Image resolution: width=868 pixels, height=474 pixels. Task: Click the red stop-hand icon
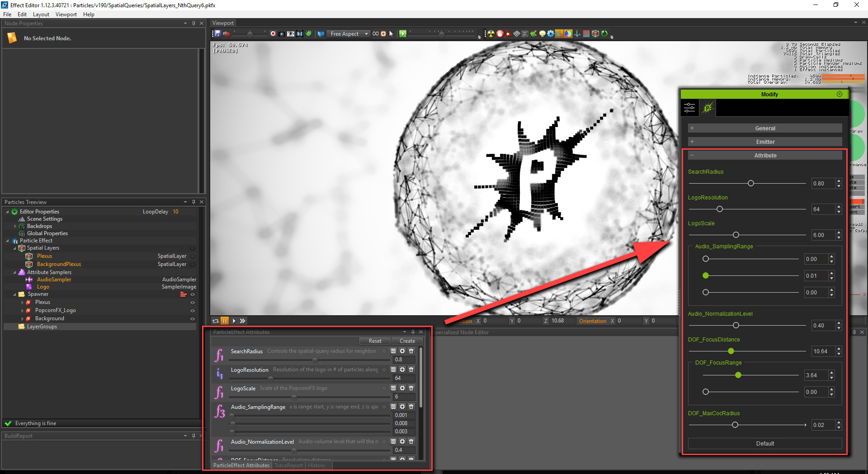coord(500,34)
